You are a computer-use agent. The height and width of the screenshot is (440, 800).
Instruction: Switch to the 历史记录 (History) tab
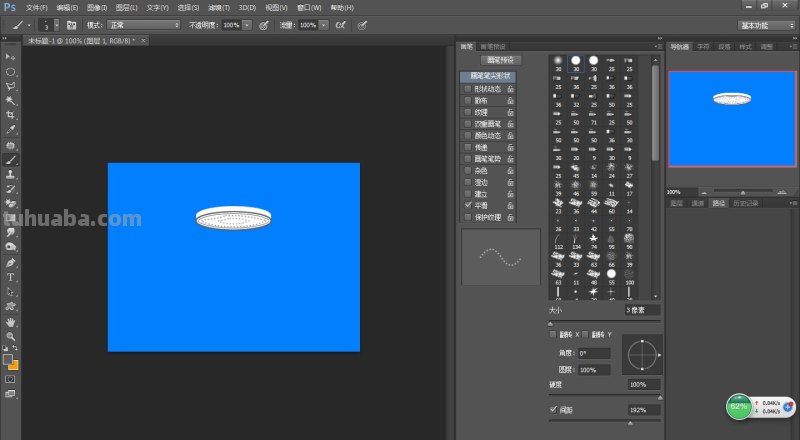pos(746,203)
